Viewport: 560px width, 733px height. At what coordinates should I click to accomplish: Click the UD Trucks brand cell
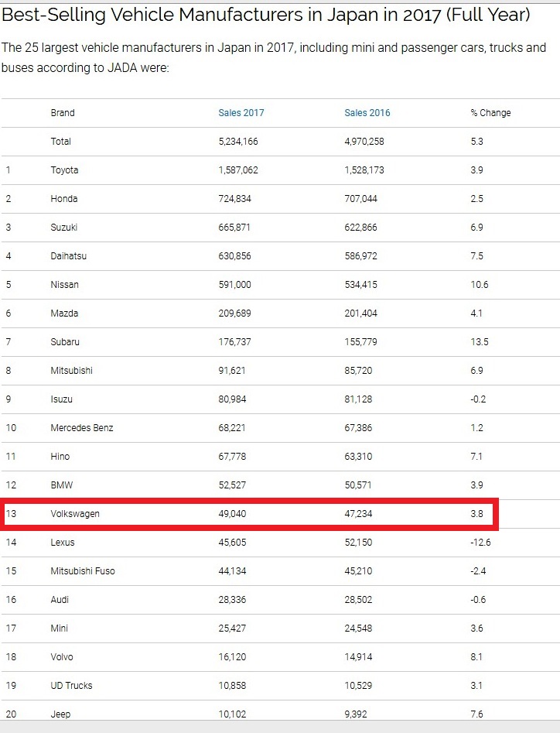point(71,685)
